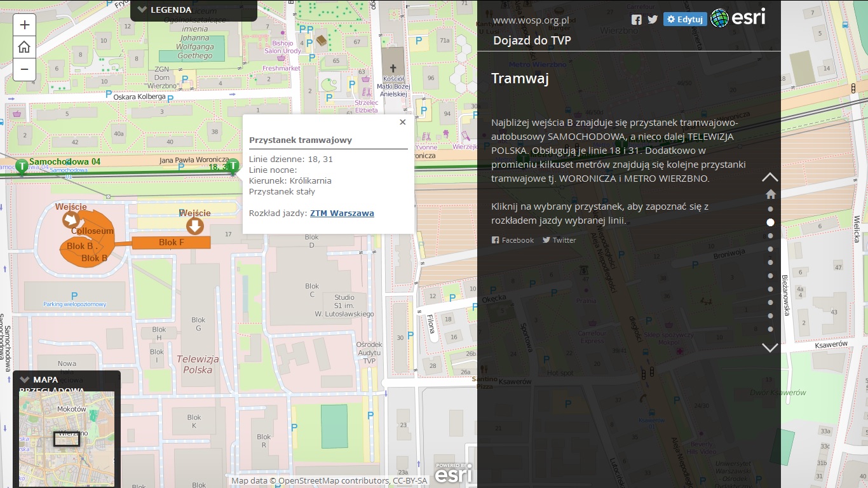Select first navigation dot under house icon
868x488 pixels.
770,209
